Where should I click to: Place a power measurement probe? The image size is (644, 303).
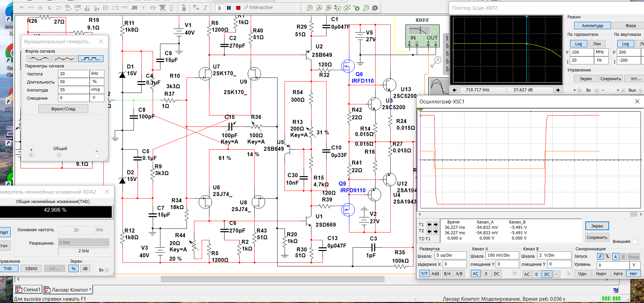329,8
